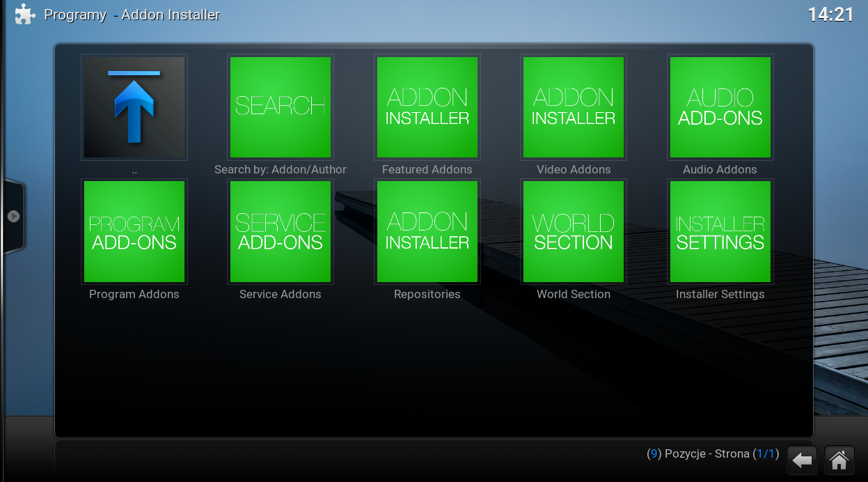Click the 'Audio Addons' label

coord(720,169)
